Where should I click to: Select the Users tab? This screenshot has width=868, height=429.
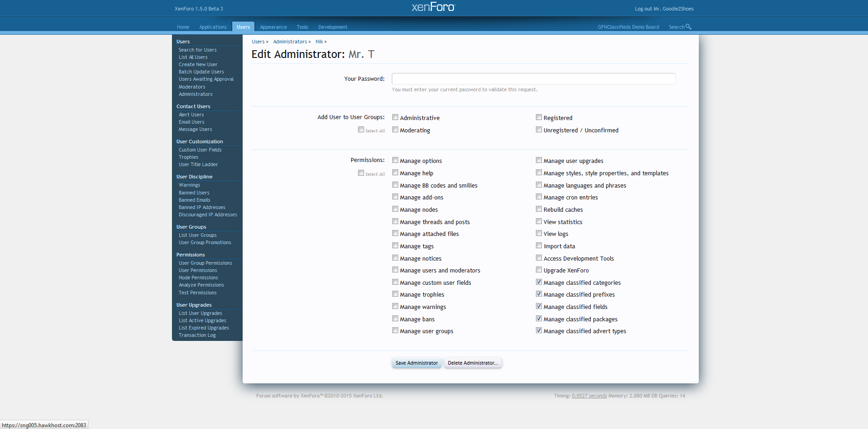[x=243, y=27]
